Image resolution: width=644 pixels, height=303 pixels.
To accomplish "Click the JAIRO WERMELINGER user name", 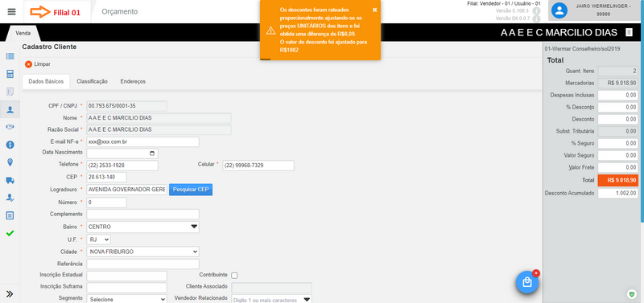I will pyautogui.click(x=602, y=10).
